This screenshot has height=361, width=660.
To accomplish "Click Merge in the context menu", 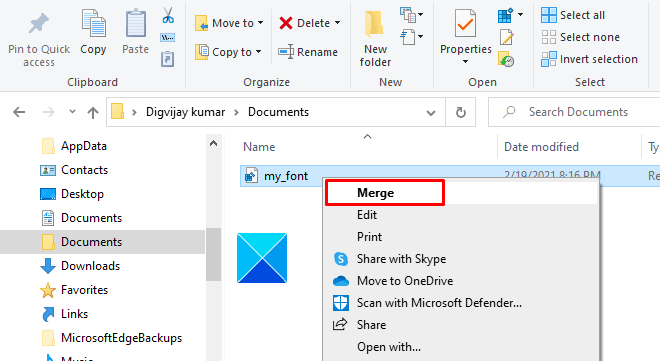I will (375, 193).
